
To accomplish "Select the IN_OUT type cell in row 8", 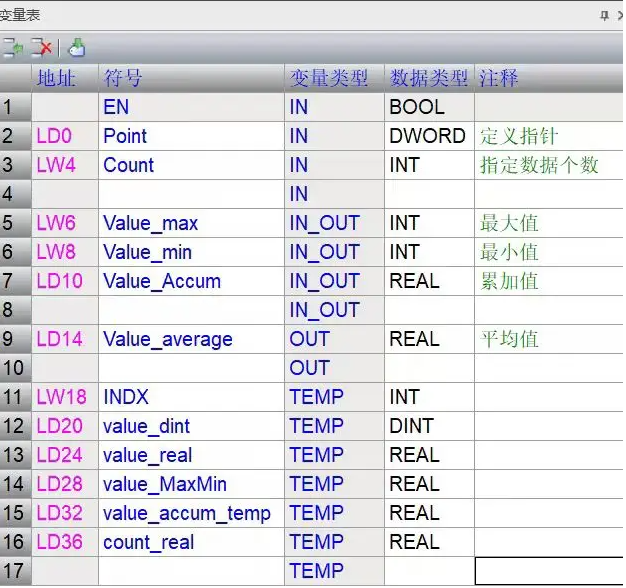I will click(x=335, y=310).
